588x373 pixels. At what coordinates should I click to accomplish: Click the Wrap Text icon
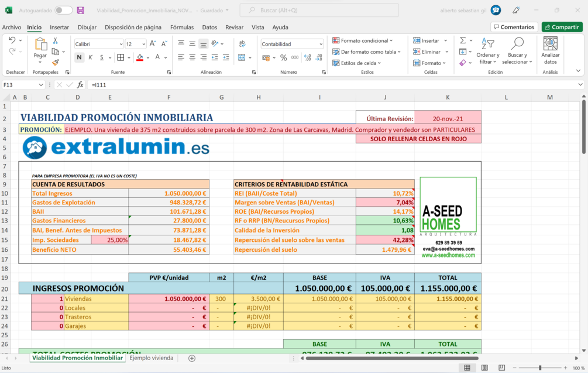242,44
